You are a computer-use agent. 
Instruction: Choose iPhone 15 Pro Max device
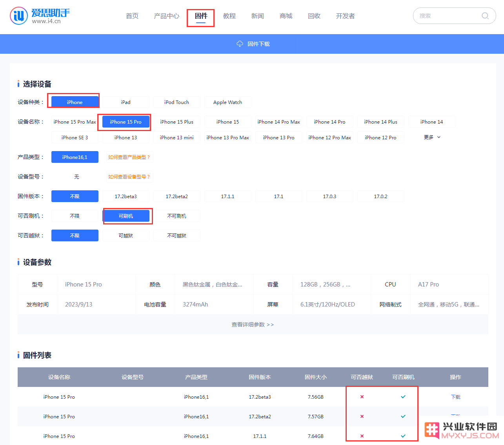pyautogui.click(x=75, y=122)
